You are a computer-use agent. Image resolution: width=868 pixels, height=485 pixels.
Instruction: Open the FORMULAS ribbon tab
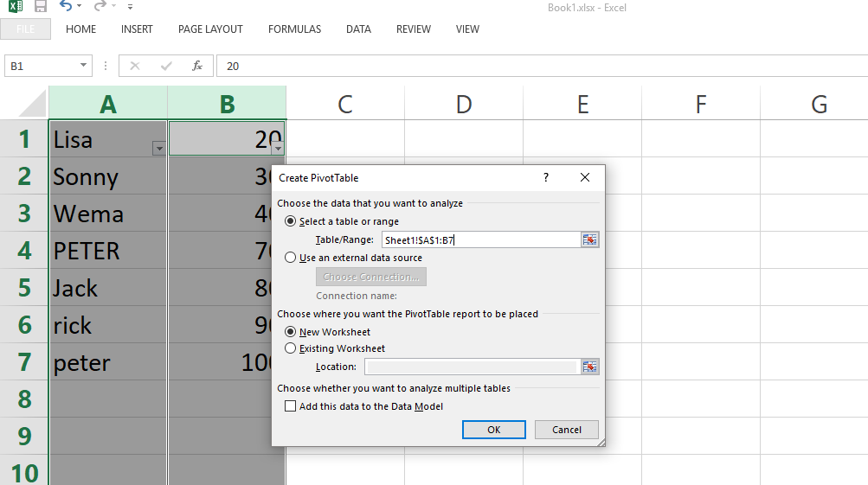click(294, 29)
